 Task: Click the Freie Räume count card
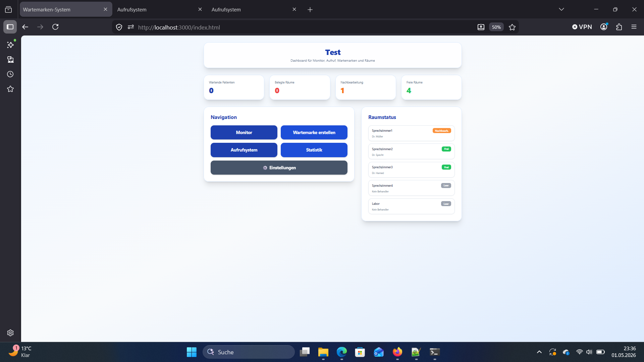pyautogui.click(x=431, y=87)
